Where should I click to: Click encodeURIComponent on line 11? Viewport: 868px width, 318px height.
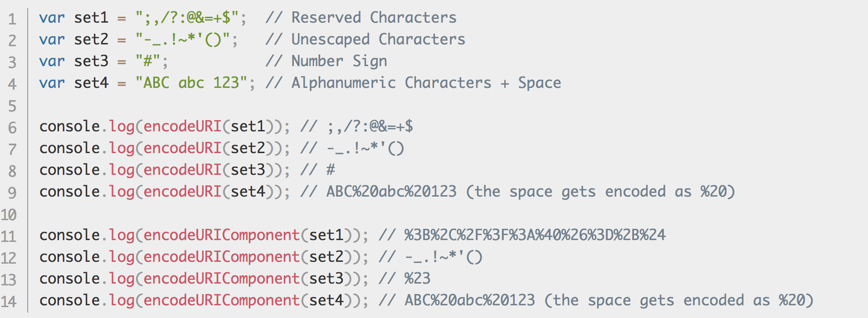[x=222, y=235]
